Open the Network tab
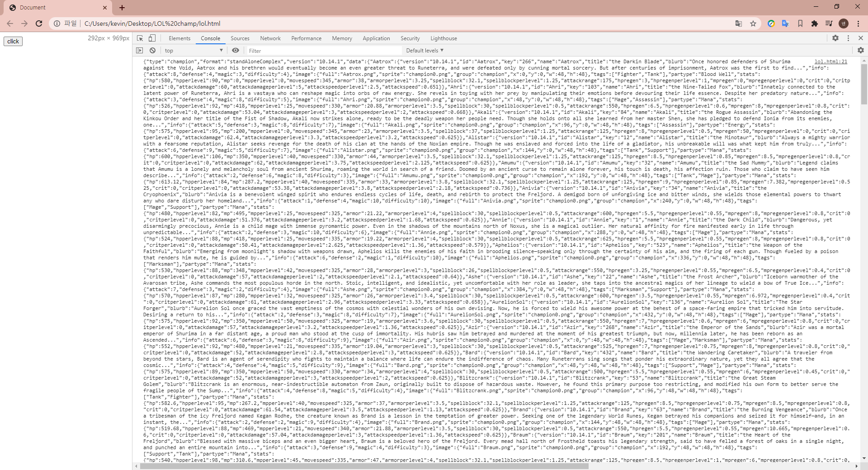 coord(270,38)
